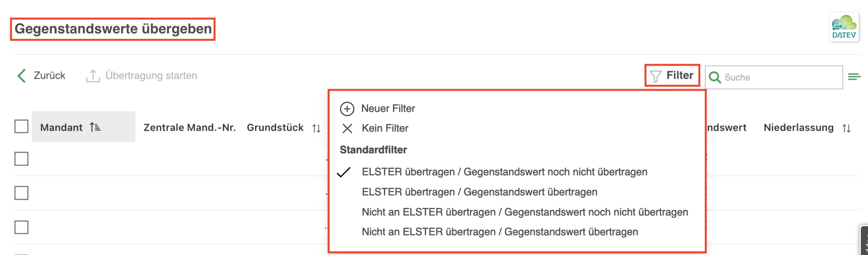Check the first row checkbox
The width and height of the screenshot is (868, 255).
point(21,159)
